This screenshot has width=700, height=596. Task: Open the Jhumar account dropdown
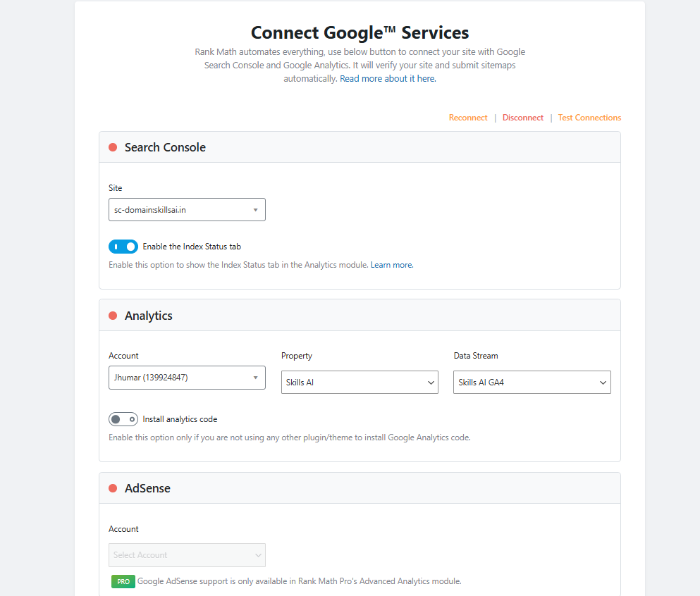(x=187, y=378)
